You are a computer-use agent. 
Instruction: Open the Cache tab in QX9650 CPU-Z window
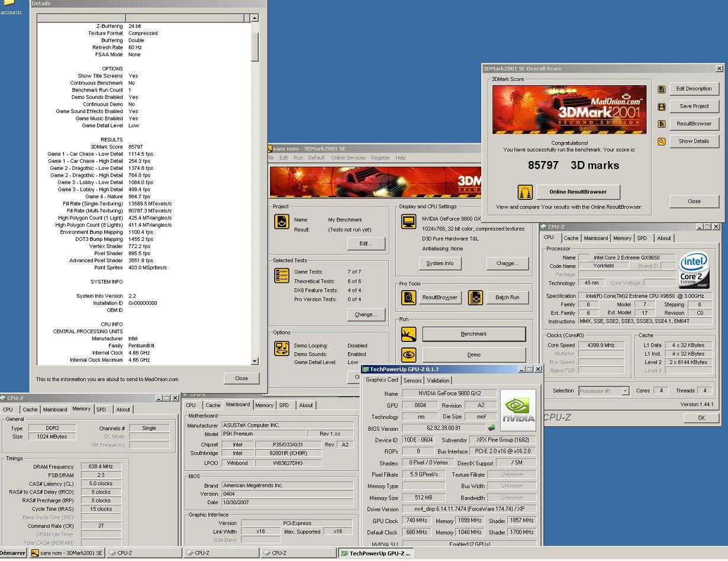571,238
